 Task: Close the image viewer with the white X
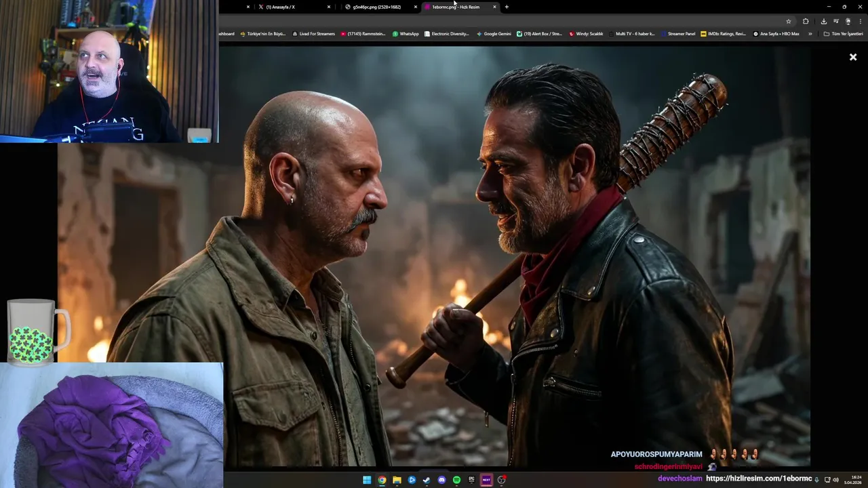(853, 57)
